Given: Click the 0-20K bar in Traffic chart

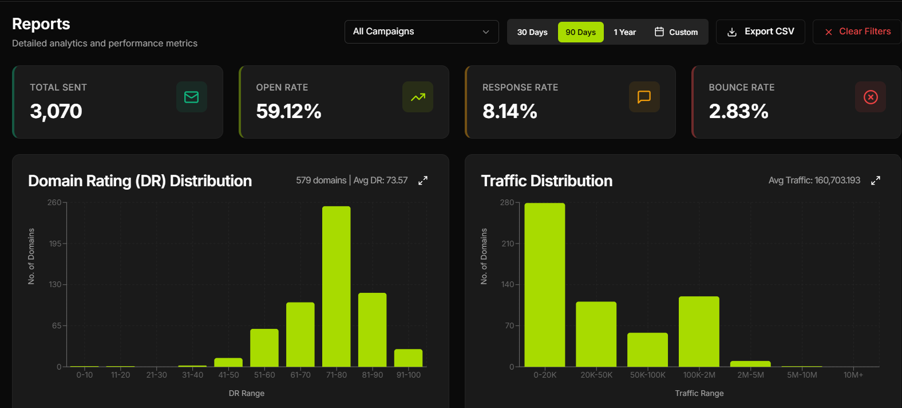Looking at the screenshot, I should 544,285.
